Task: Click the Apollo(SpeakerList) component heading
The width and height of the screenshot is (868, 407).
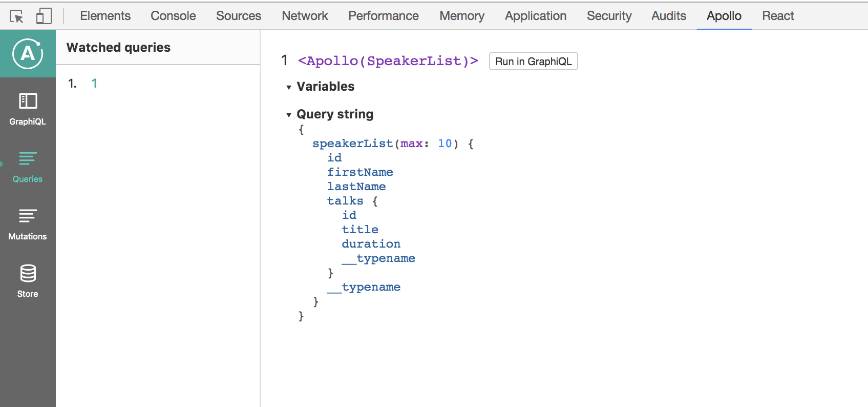Action: pyautogui.click(x=388, y=60)
